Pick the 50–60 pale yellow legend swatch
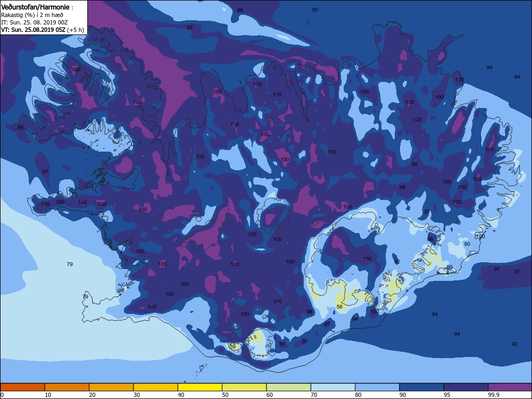Image resolution: width=532 pixels, height=399 pixels. tap(244, 387)
